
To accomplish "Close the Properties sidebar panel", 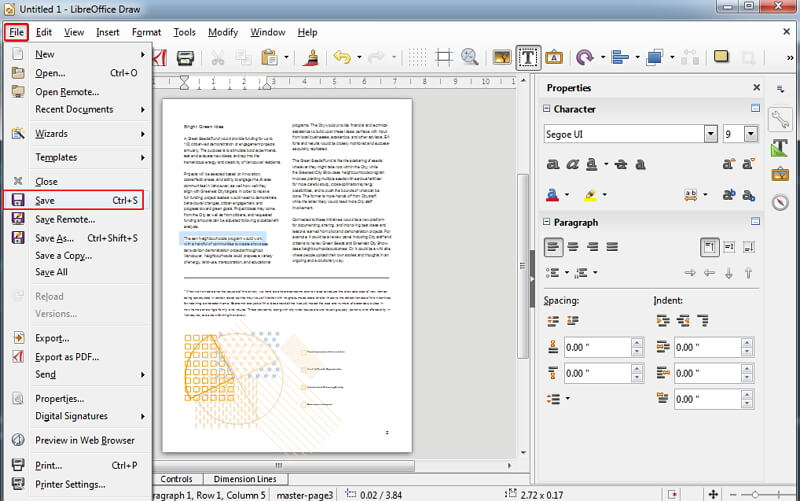I will tap(756, 88).
